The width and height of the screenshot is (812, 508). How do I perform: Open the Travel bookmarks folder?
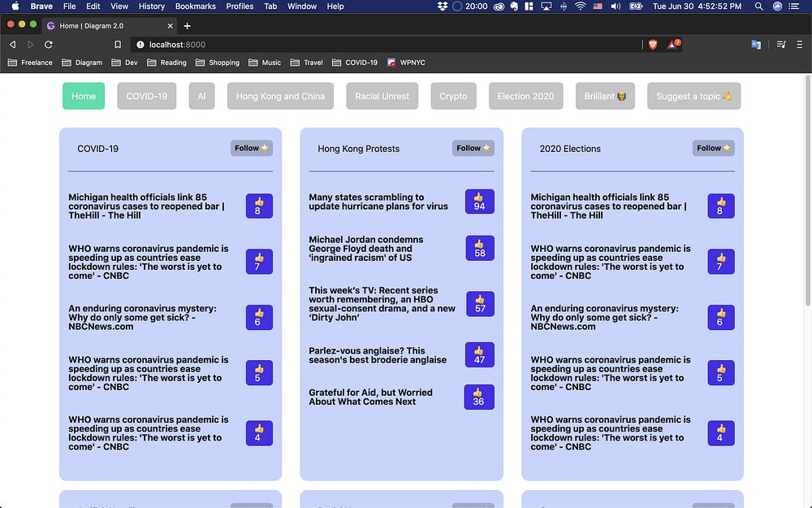[307, 63]
